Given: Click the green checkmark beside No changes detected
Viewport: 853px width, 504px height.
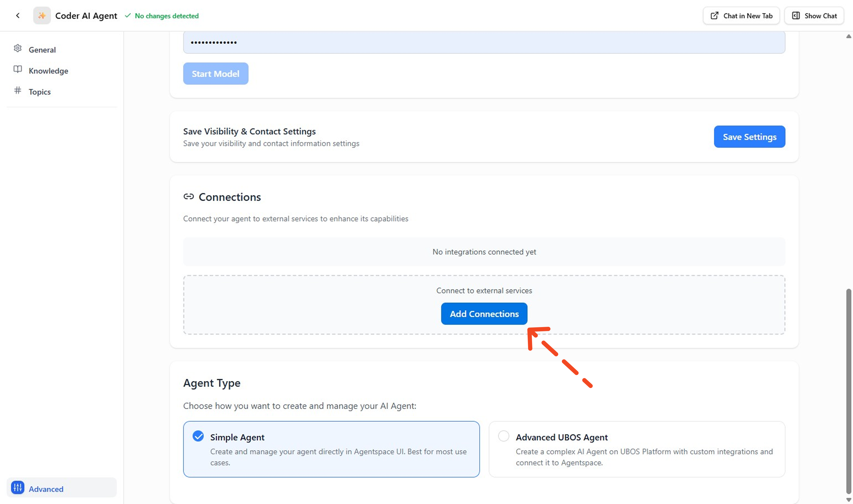Looking at the screenshot, I should [x=128, y=16].
